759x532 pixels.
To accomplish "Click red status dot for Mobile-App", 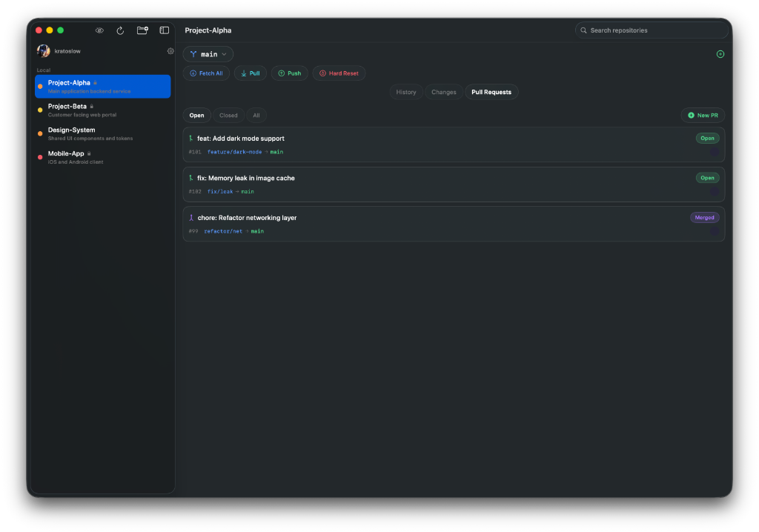I will 40,157.
